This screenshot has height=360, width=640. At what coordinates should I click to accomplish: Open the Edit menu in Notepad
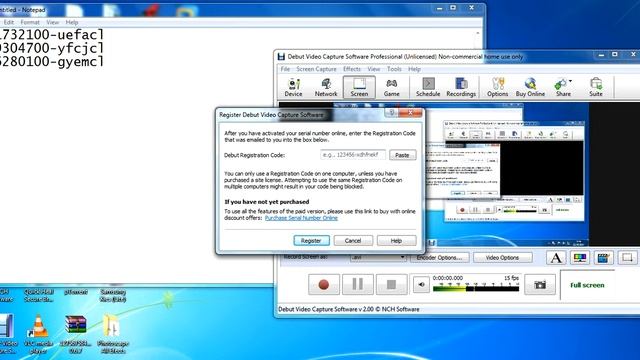pos(9,22)
